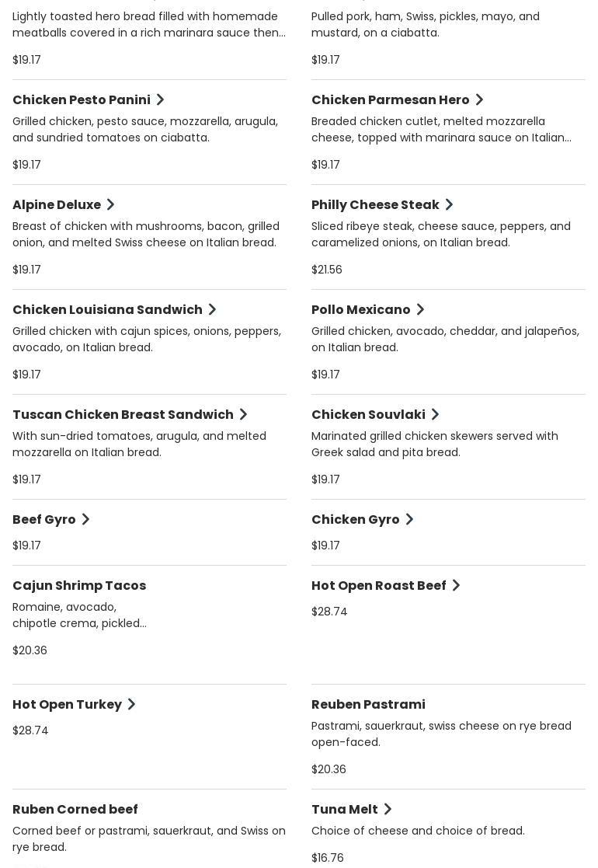Click the arrow icon beside Chicken Parmesan Hero
This screenshot has height=868, width=598.
479,99
